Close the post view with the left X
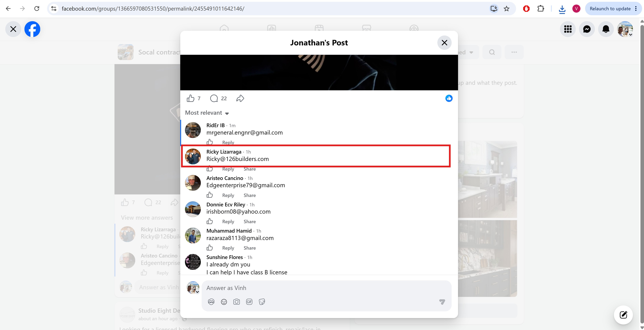Viewport: 644px width, 330px height. click(13, 29)
